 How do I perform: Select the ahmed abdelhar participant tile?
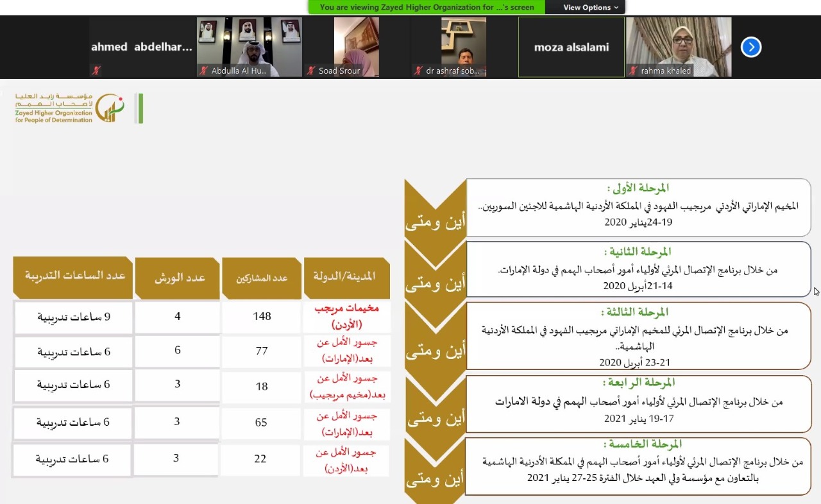point(142,47)
